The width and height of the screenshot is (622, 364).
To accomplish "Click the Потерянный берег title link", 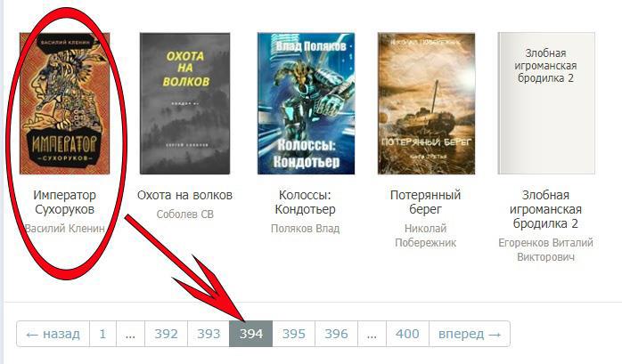I will pos(425,202).
